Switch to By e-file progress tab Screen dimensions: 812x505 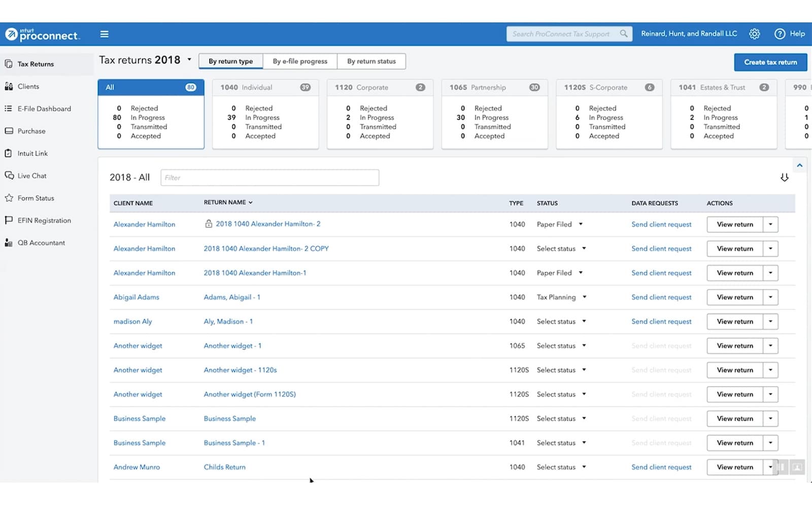click(x=300, y=61)
